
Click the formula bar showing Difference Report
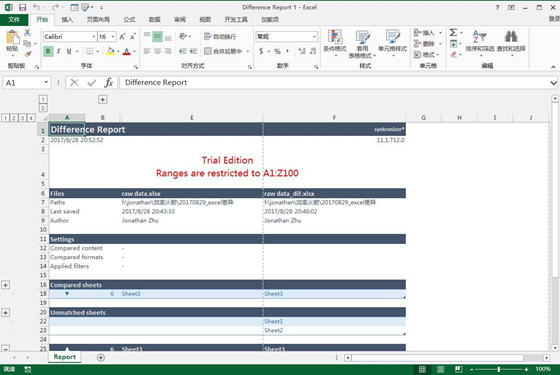tap(336, 83)
